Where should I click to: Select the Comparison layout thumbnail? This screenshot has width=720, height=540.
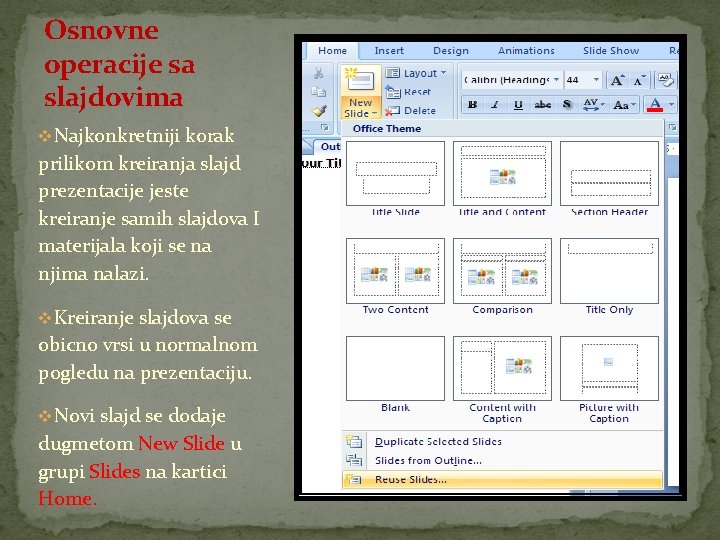[502, 271]
